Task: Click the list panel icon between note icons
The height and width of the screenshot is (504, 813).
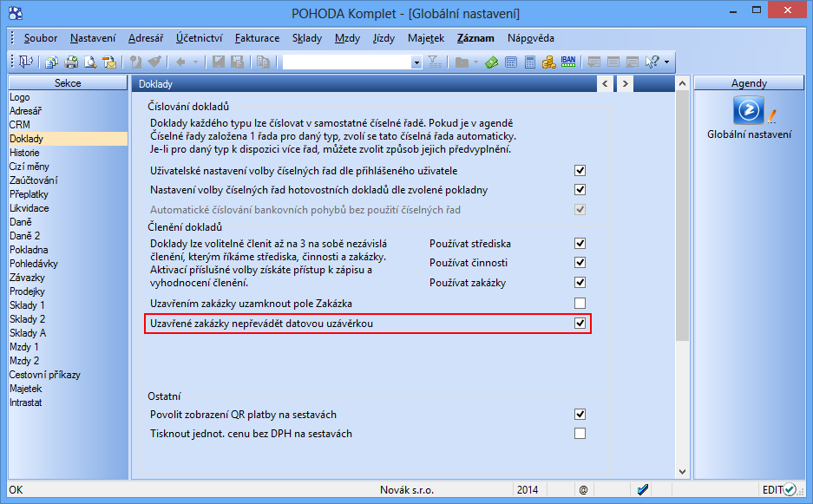Action: tap(613, 62)
